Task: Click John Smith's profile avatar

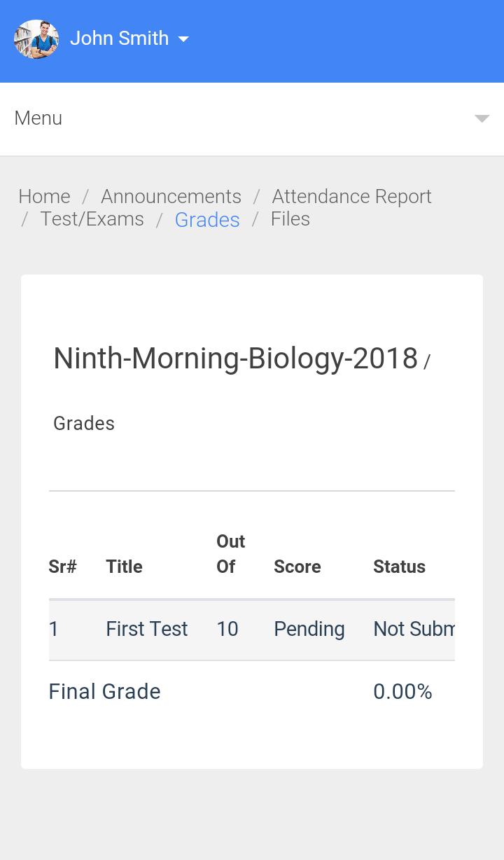Action: pos(36,39)
